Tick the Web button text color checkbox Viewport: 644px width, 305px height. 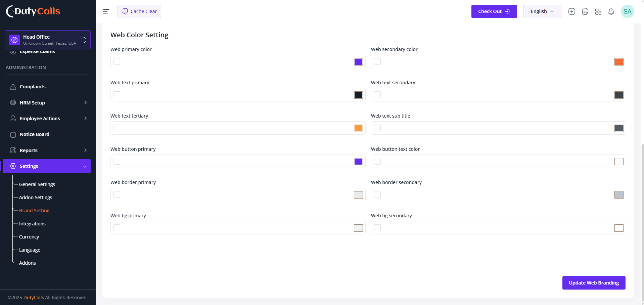pos(377,161)
